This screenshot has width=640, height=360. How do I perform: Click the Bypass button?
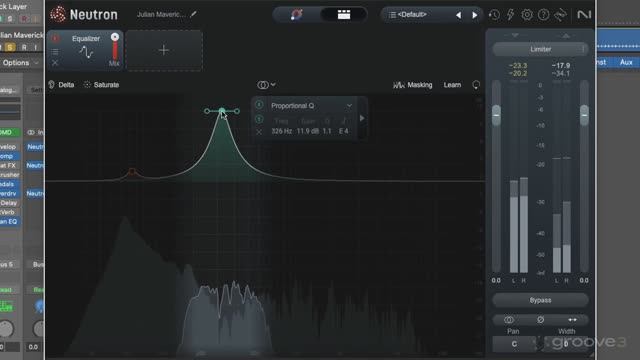coord(540,300)
